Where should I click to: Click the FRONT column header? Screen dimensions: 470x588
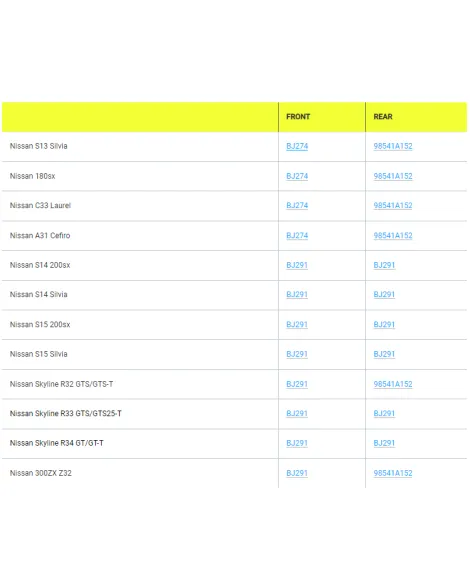click(x=298, y=117)
